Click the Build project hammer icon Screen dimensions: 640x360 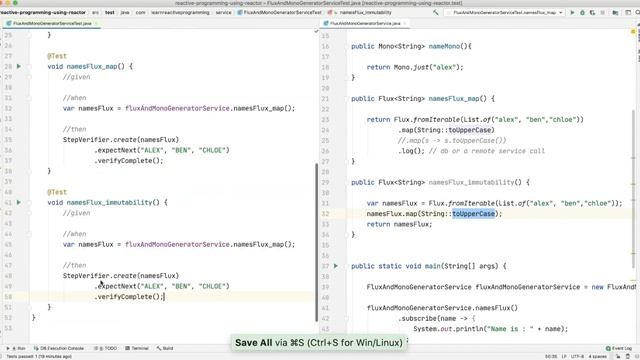436,13
